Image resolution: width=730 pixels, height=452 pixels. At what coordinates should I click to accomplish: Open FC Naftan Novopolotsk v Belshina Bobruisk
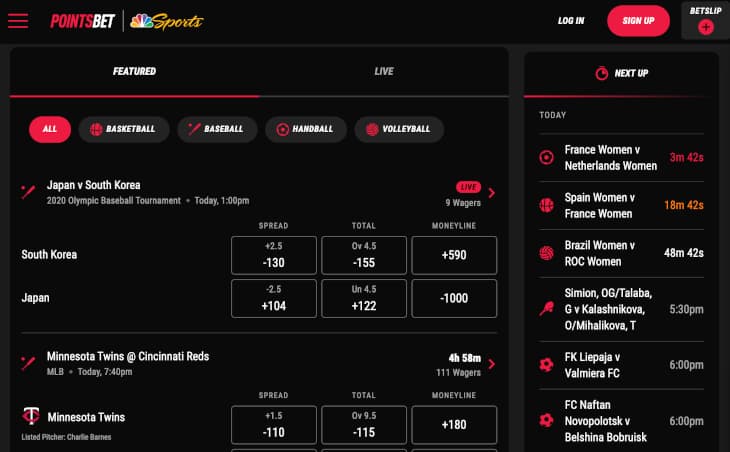[621, 421]
